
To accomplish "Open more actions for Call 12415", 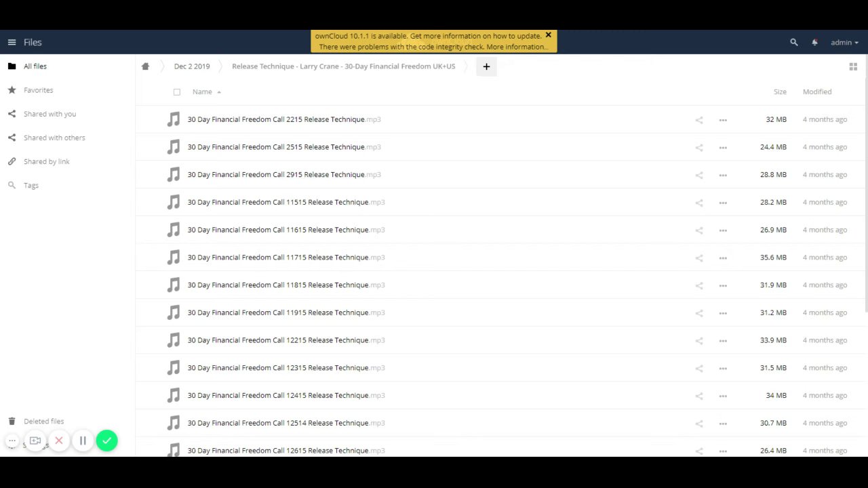I will pos(723,396).
